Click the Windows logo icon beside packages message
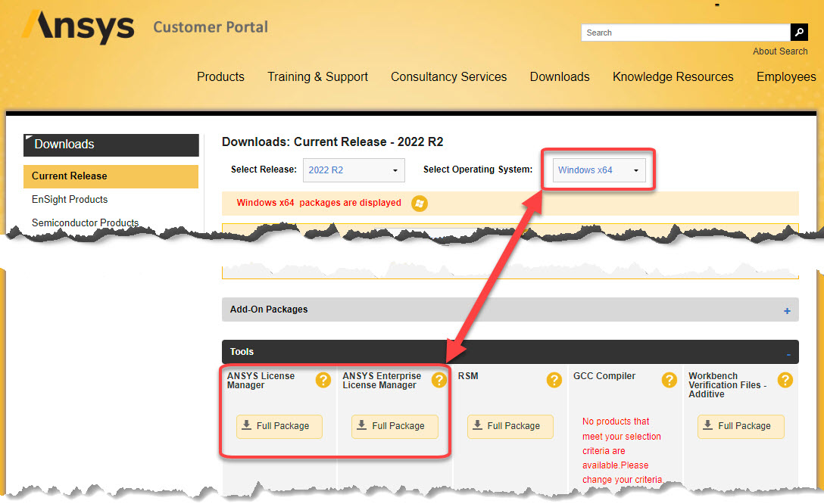This screenshot has height=504, width=824. click(x=420, y=203)
